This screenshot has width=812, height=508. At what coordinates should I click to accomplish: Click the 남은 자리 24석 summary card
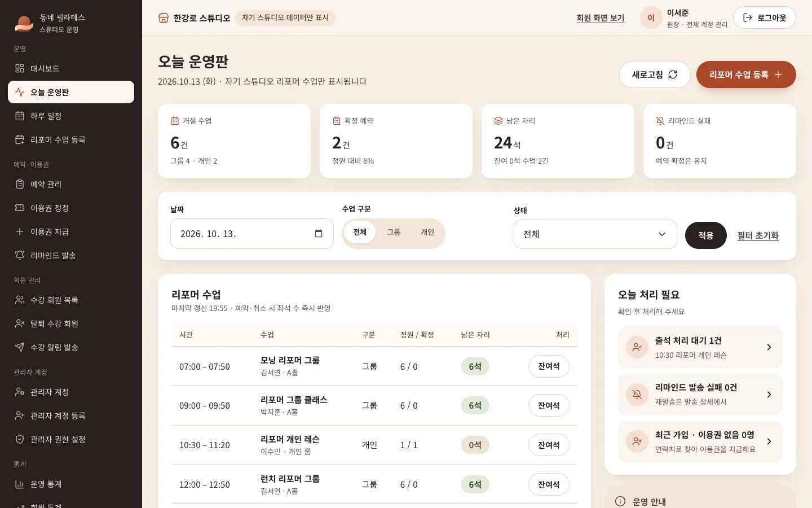click(x=558, y=141)
